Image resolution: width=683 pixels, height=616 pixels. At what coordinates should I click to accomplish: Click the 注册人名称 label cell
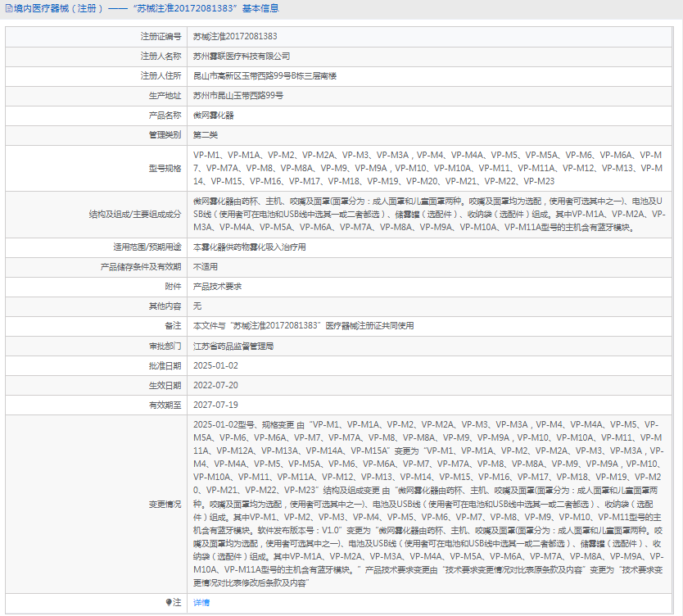(x=97, y=57)
